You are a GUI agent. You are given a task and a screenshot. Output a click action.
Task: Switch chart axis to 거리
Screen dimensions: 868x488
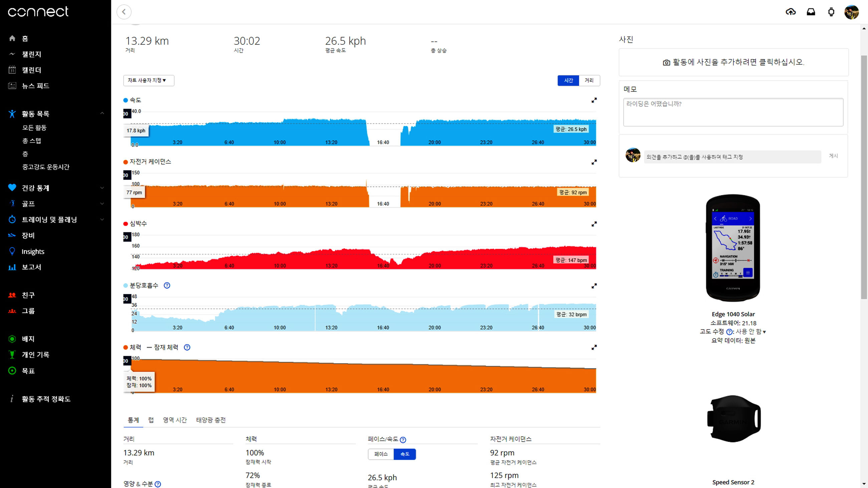pyautogui.click(x=589, y=80)
